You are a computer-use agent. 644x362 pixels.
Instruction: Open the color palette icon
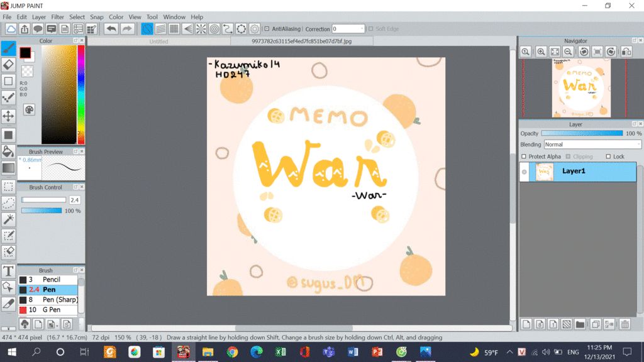click(x=29, y=110)
